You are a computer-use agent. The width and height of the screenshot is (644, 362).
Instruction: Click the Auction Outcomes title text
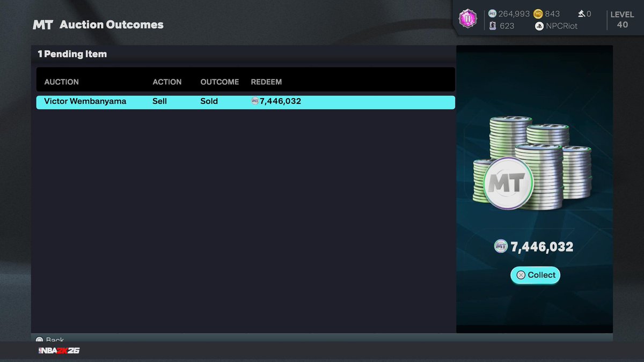(112, 25)
